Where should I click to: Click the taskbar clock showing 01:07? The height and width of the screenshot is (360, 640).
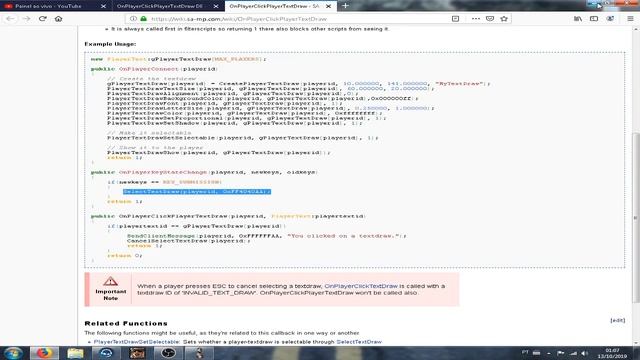click(x=612, y=353)
